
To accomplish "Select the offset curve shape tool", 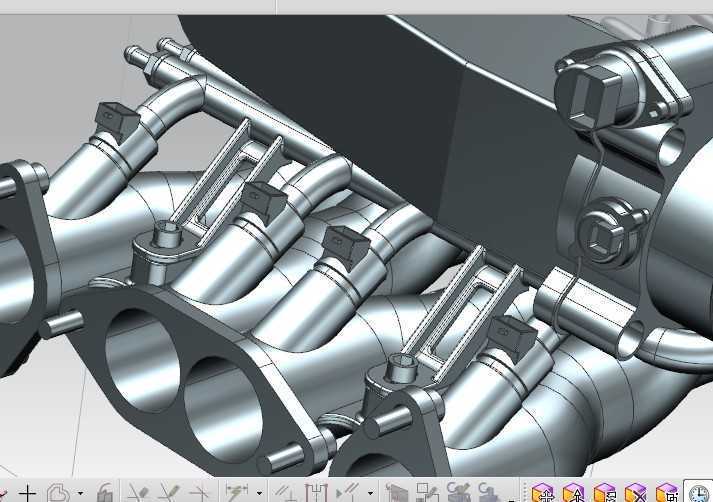I will [x=59, y=493].
